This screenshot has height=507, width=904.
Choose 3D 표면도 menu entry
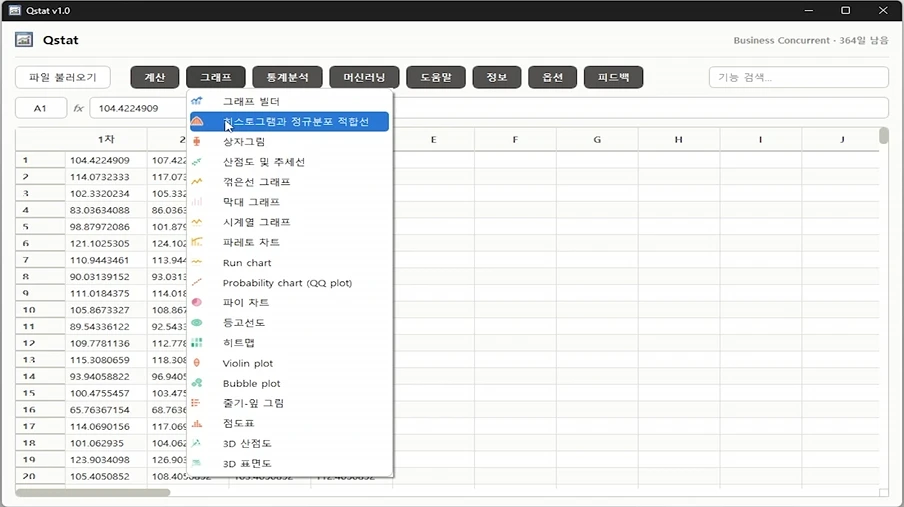coord(289,463)
